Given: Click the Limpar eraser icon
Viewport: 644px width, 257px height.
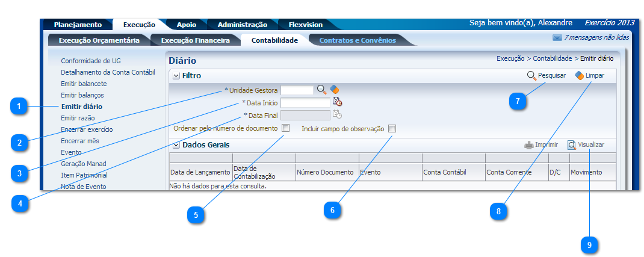Looking at the screenshot, I should click(x=579, y=76).
